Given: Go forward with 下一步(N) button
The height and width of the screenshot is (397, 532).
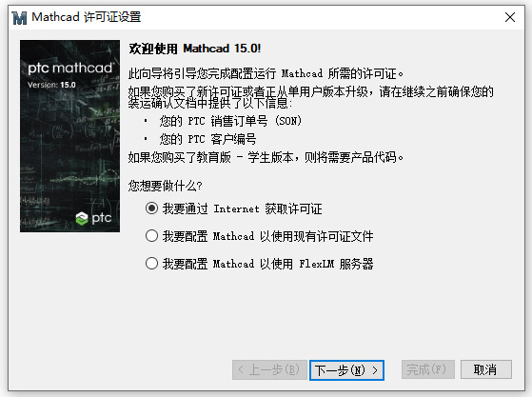Looking at the screenshot, I should pyautogui.click(x=346, y=370).
